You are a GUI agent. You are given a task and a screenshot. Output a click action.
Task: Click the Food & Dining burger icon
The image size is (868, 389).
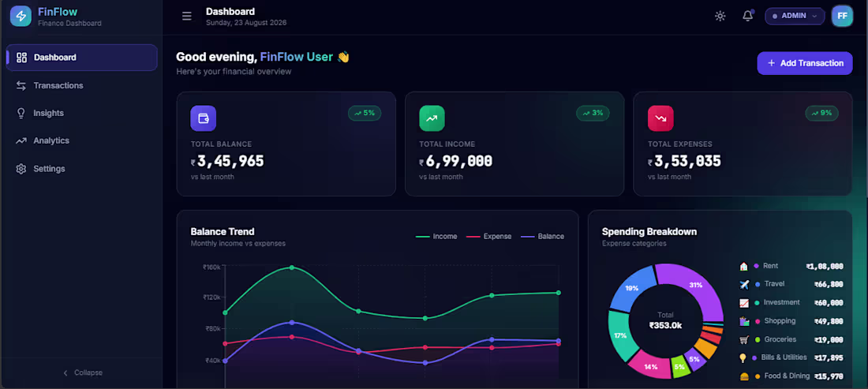coord(743,376)
